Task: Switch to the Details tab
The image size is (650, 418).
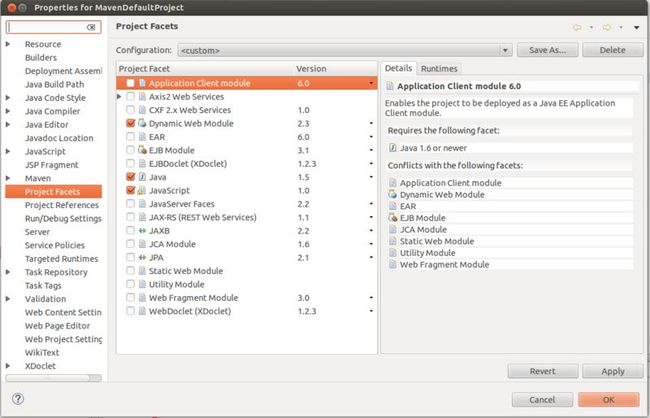Action: click(398, 68)
